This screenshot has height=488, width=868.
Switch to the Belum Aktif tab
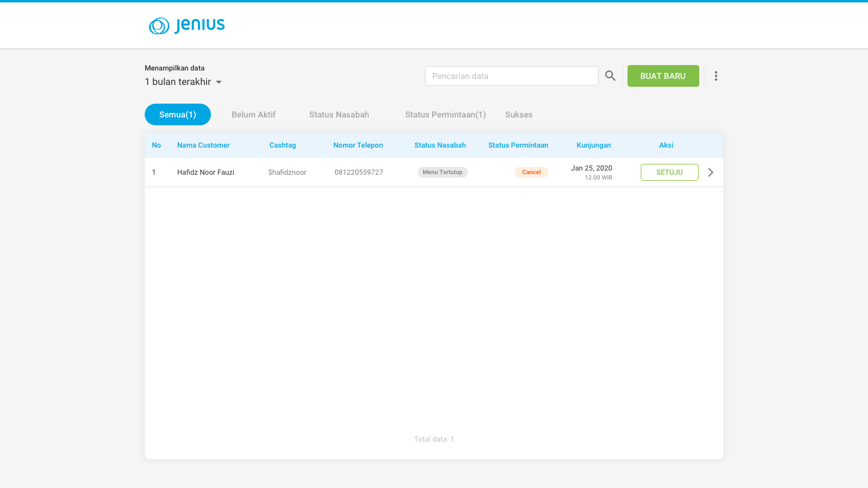[x=254, y=114]
